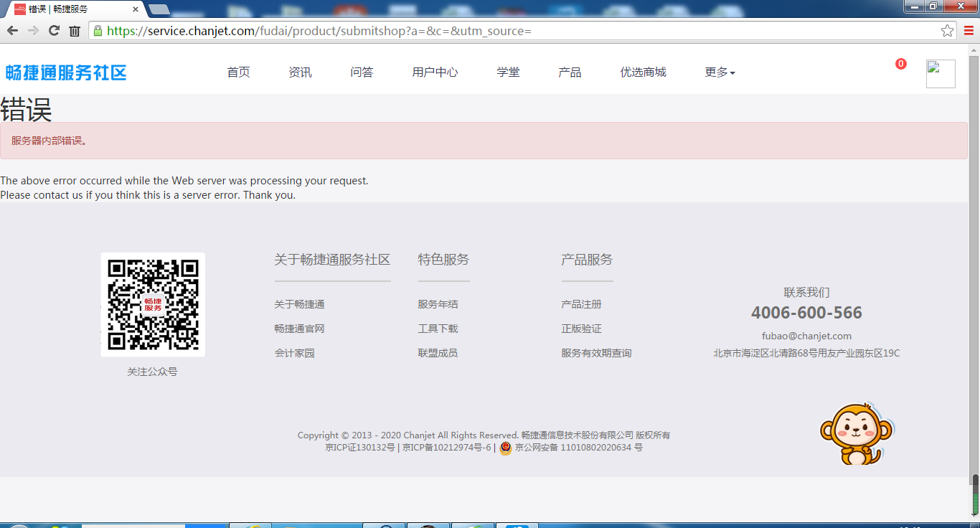The width and height of the screenshot is (980, 528).
Task: Click the 关注公众号 caption
Action: pyautogui.click(x=153, y=372)
